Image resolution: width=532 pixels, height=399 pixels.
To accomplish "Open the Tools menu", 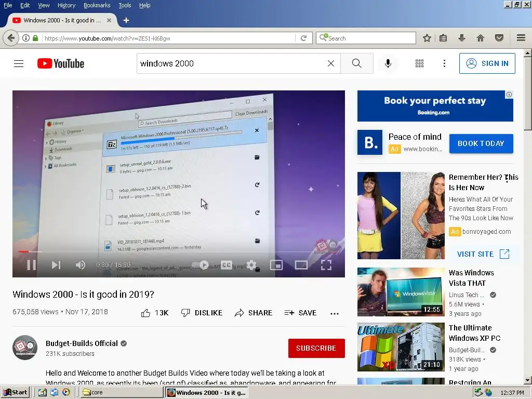I will [x=125, y=5].
